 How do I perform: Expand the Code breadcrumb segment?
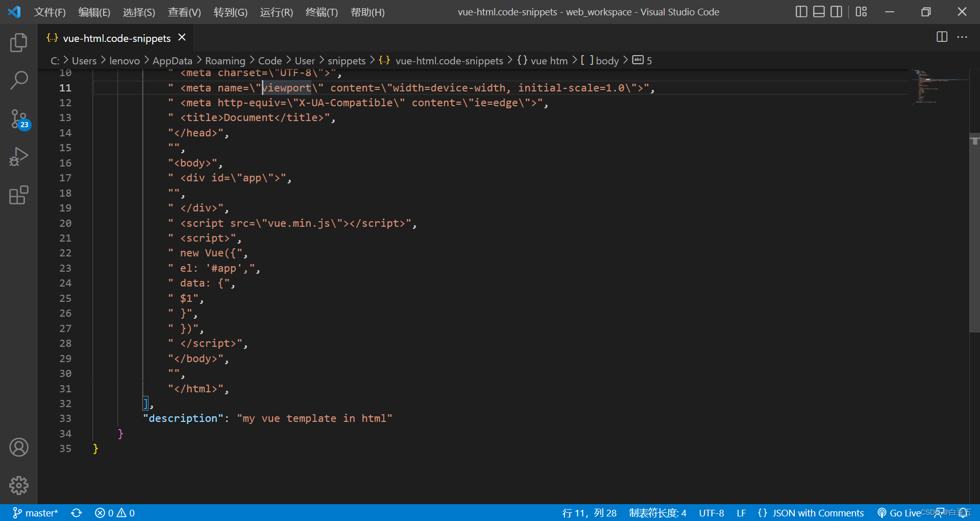pyautogui.click(x=270, y=61)
